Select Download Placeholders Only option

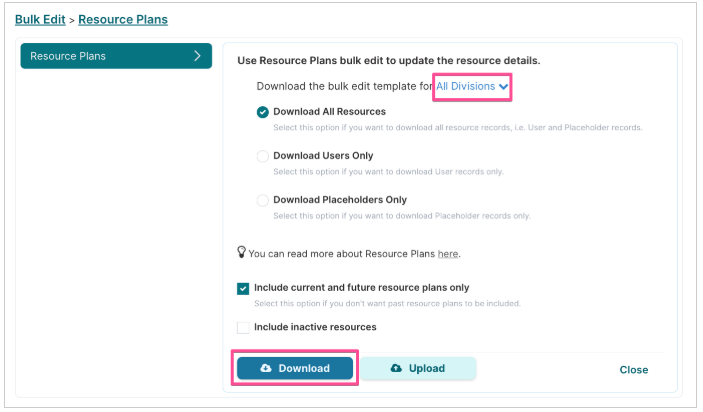tap(263, 200)
